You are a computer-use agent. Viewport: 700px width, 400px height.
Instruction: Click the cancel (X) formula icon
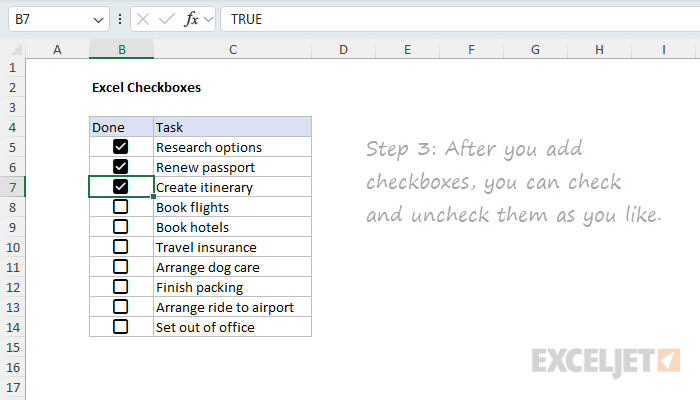[143, 19]
